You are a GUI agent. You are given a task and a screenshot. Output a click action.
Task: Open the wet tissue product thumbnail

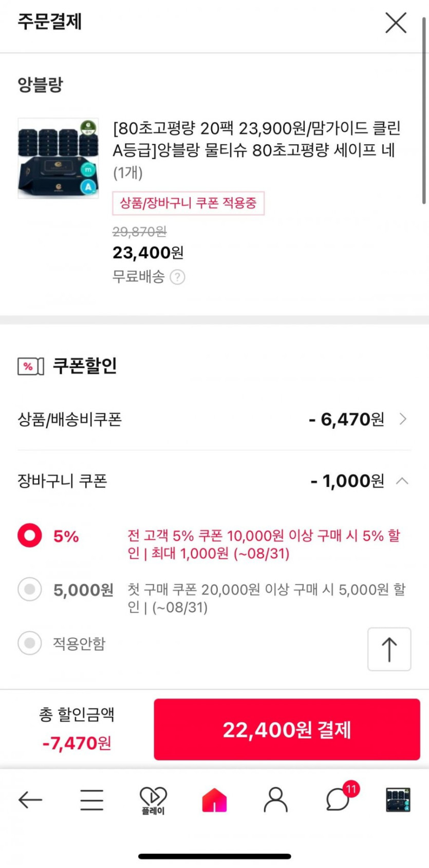point(59,158)
